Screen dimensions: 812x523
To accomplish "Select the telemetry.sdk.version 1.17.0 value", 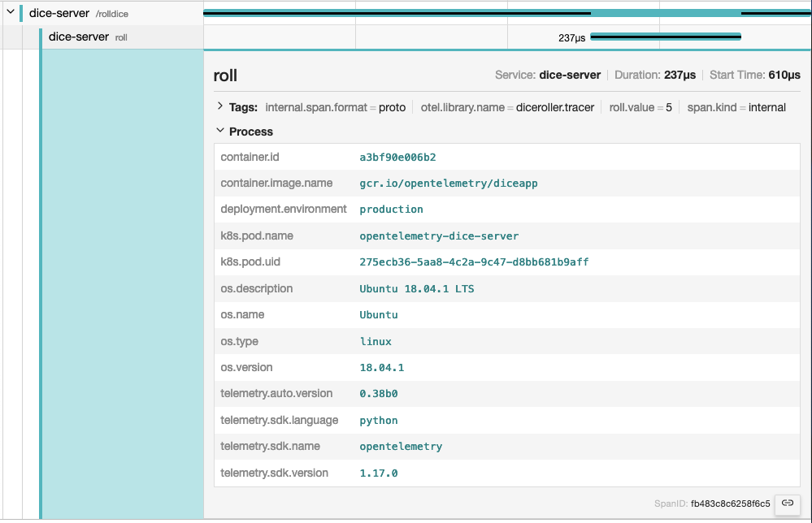I will [377, 473].
